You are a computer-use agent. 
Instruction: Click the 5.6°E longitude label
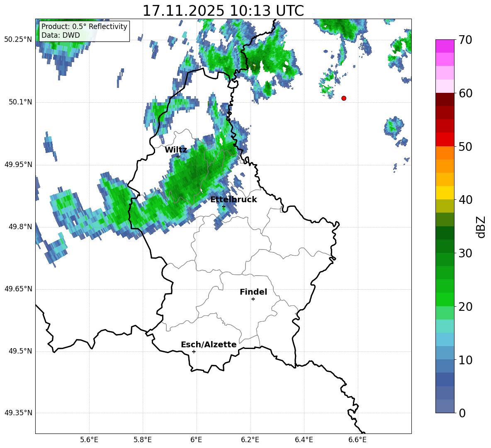89,440
